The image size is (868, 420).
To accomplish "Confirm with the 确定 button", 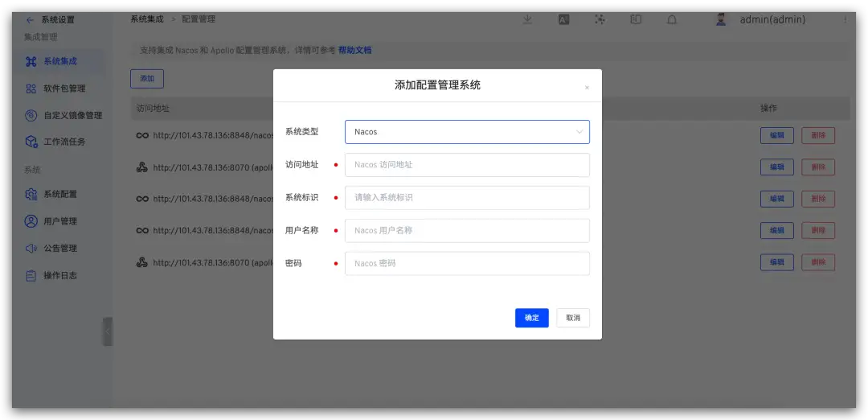I will coord(531,318).
